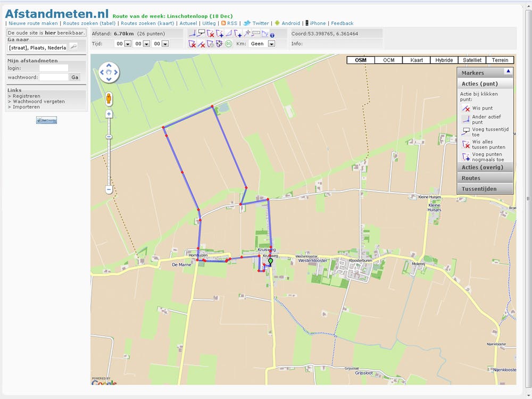Click the Wachtwoord vergeten link
The width and height of the screenshot is (532, 399).
click(39, 102)
